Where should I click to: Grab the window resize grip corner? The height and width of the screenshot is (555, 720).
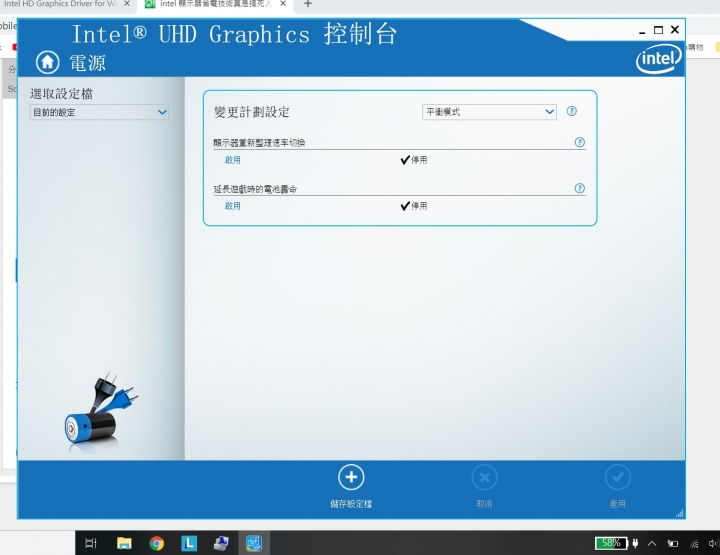[x=680, y=514]
